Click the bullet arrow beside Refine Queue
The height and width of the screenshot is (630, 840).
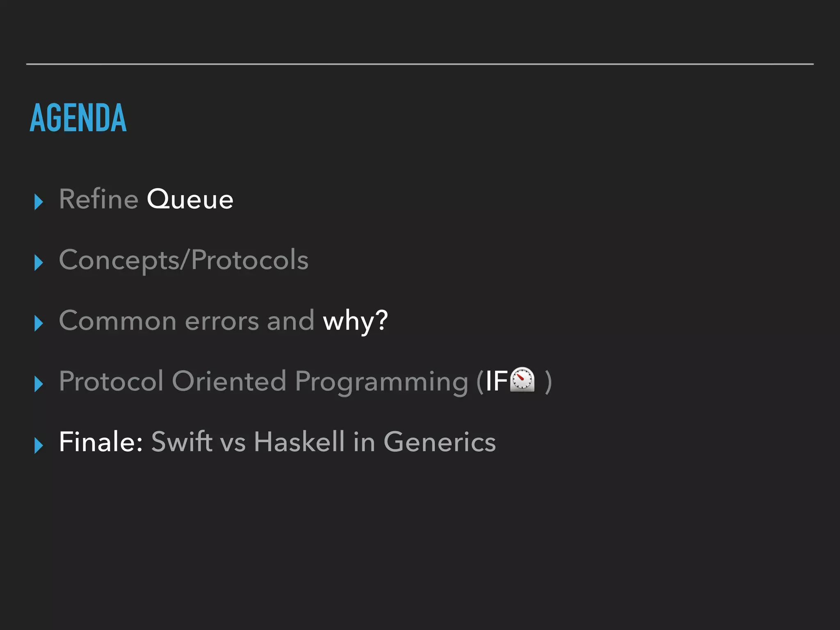point(39,202)
